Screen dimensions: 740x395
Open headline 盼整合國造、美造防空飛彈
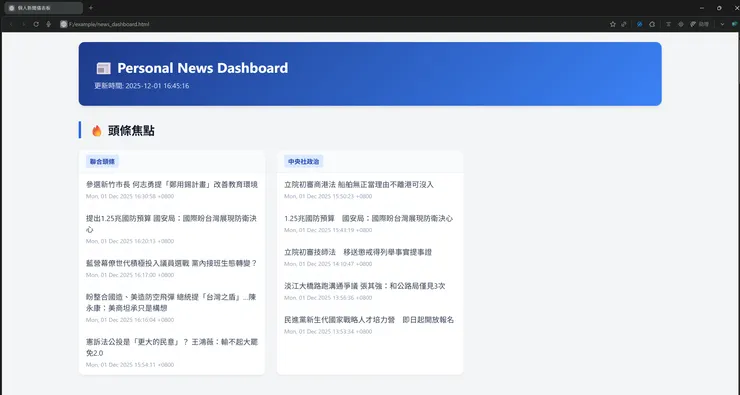click(x=172, y=303)
